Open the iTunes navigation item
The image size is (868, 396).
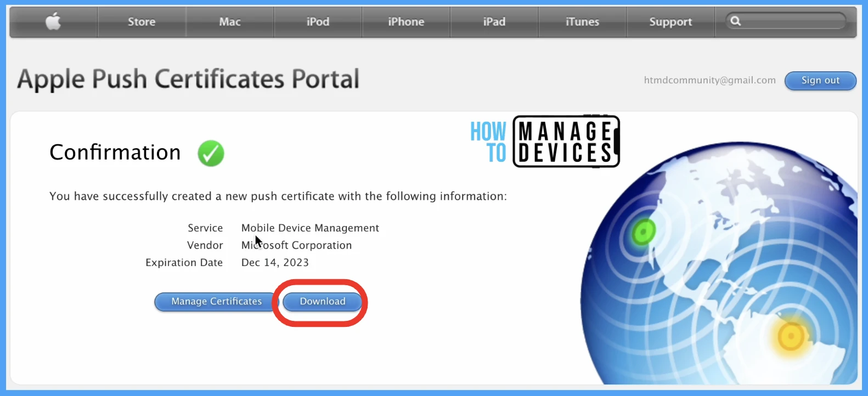[x=582, y=22]
